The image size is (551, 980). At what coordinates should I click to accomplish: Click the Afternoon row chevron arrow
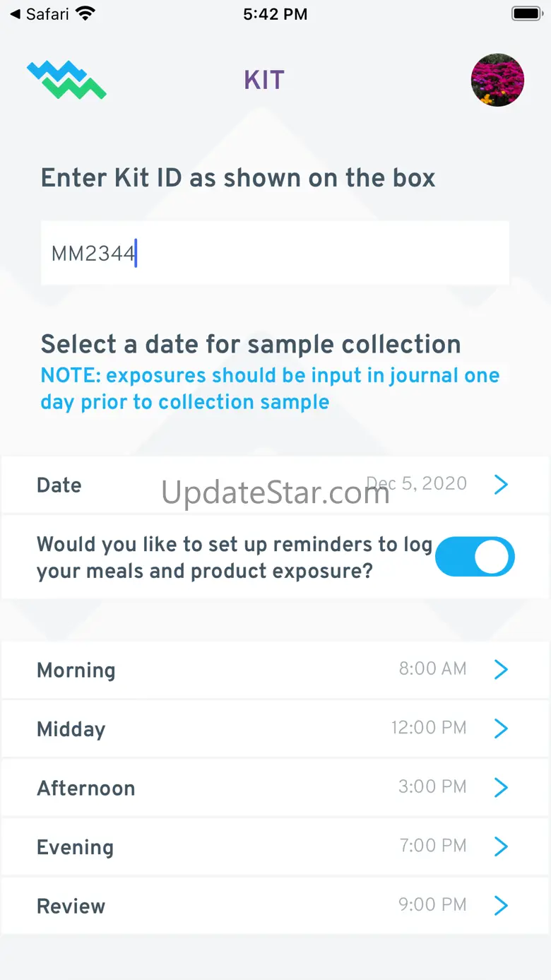501,787
